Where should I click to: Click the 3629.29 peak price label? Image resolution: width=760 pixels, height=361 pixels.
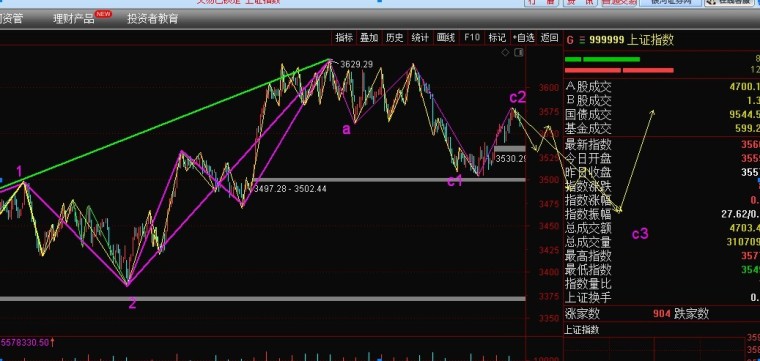point(356,64)
